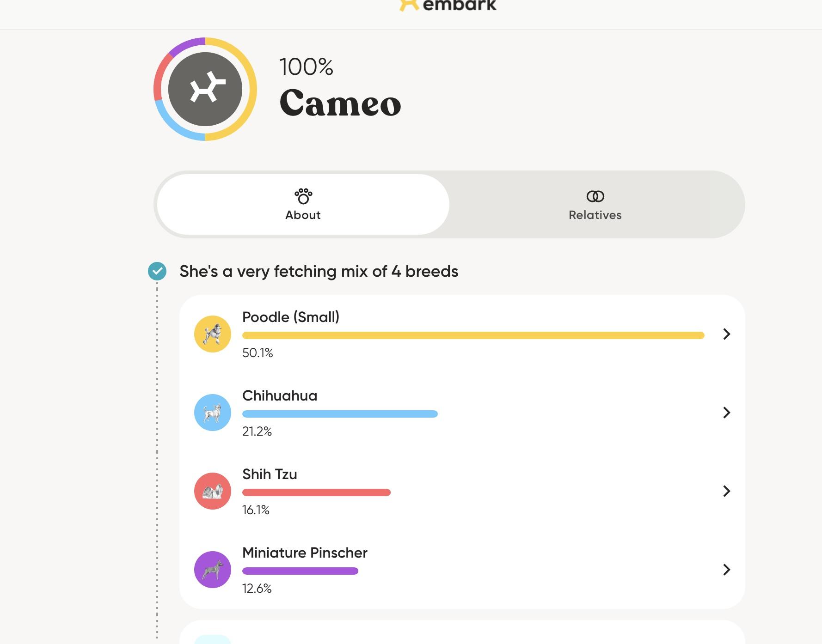Expand the Shih Tzu row chevron
822x644 pixels.
click(x=726, y=491)
